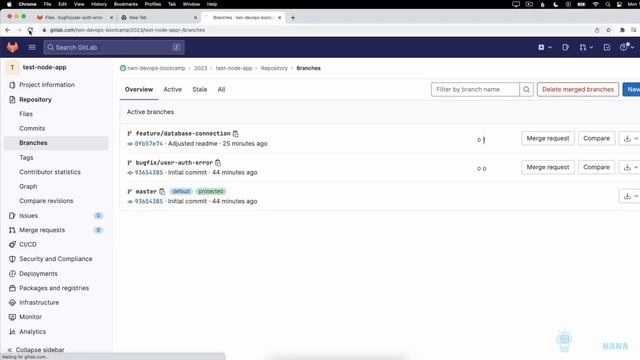The width and height of the screenshot is (640, 360).
Task: Open the issues icon in top bar
Action: coord(565,47)
